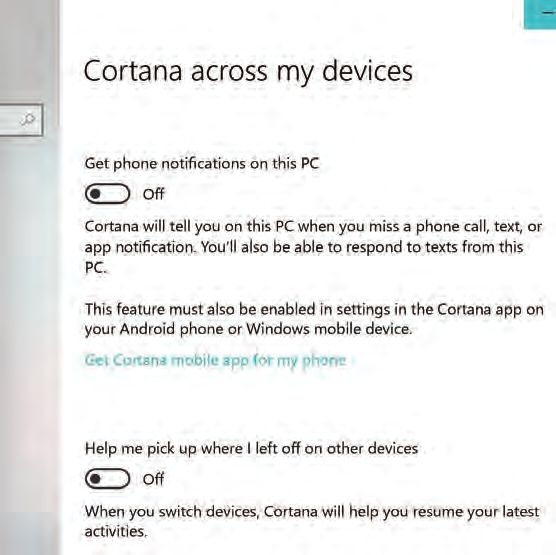
Task: Enable Get phone notifications on this PC toggle
Action: coord(107,194)
